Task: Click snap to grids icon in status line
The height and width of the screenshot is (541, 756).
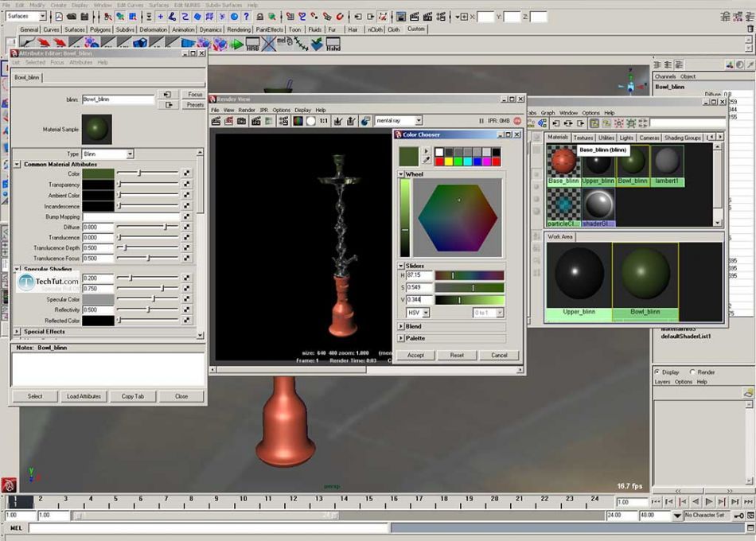Action: click(290, 17)
